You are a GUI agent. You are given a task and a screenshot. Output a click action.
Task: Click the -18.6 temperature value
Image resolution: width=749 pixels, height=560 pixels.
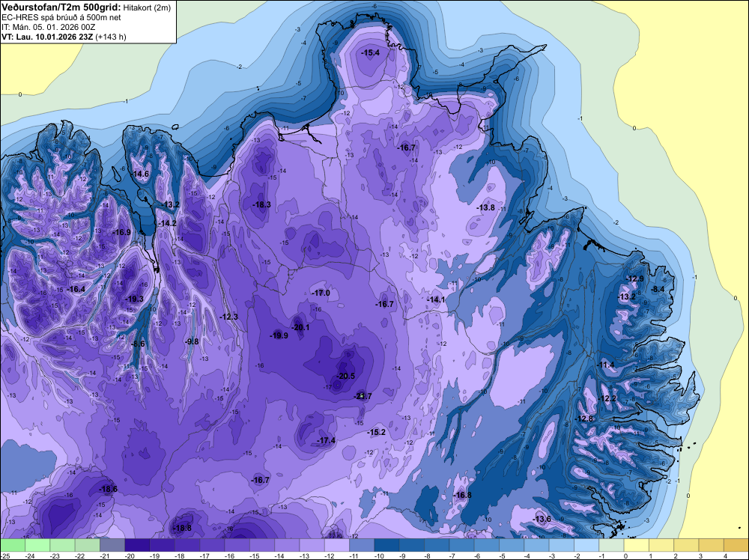(x=108, y=489)
